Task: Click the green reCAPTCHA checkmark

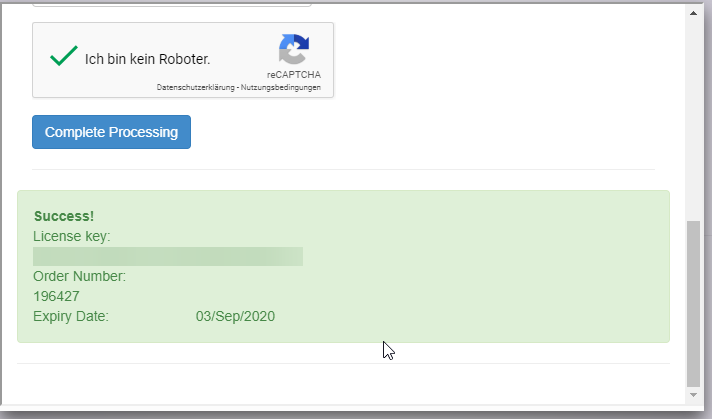Action: [63, 57]
